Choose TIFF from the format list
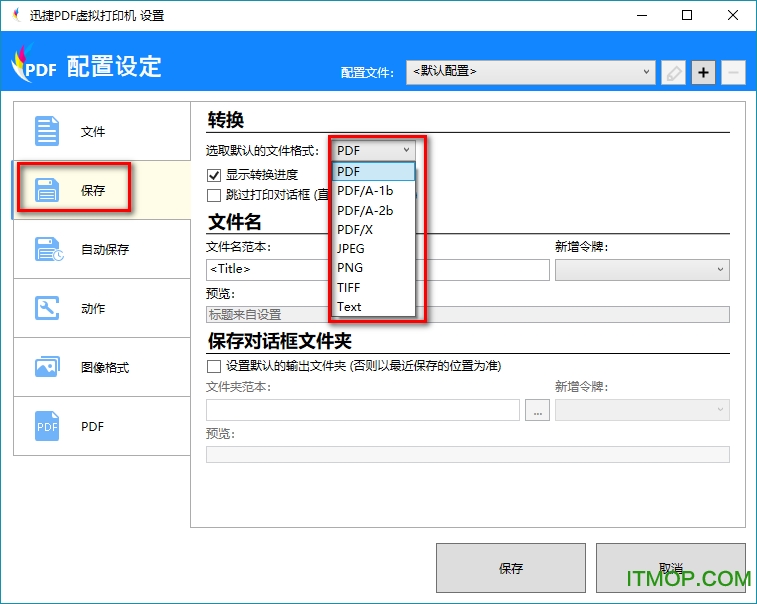757x604 pixels. (x=374, y=287)
